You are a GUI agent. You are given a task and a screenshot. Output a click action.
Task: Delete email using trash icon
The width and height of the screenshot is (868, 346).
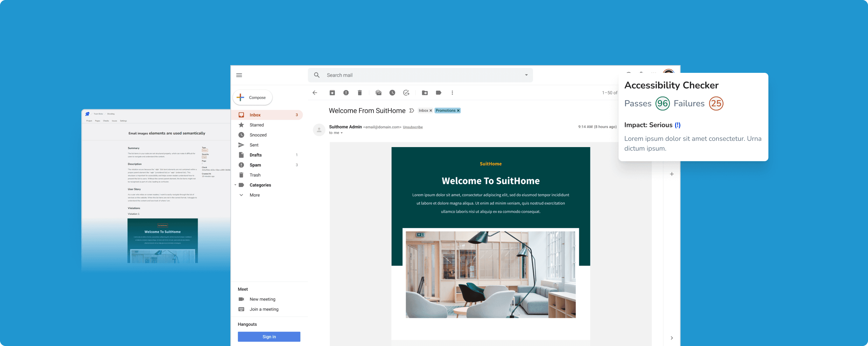(x=359, y=93)
